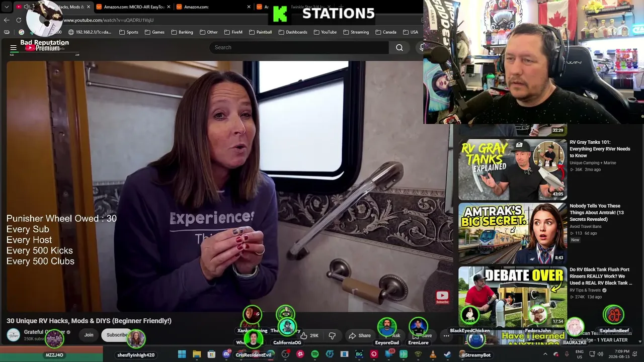Open the BG app in the taskbar
Image resolution: width=644 pixels, height=362 pixels.
tap(359, 354)
